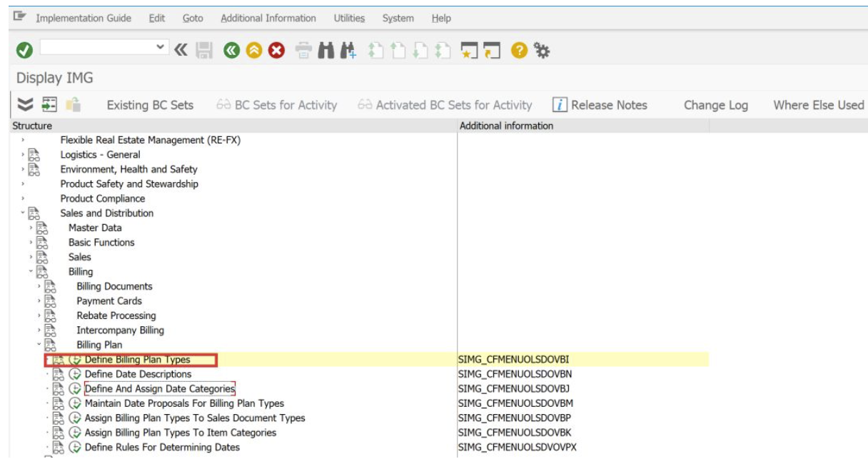Screen dimensions: 868x459
Task: Click the Release Notes info icon
Action: (x=560, y=105)
